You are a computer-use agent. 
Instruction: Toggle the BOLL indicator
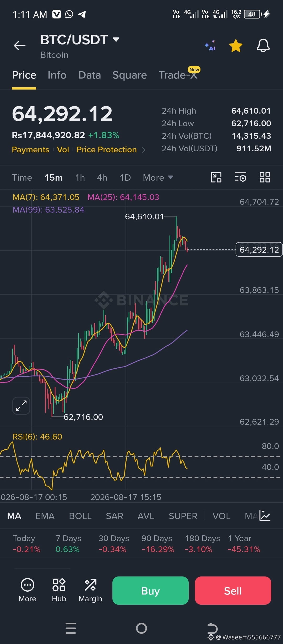click(80, 516)
